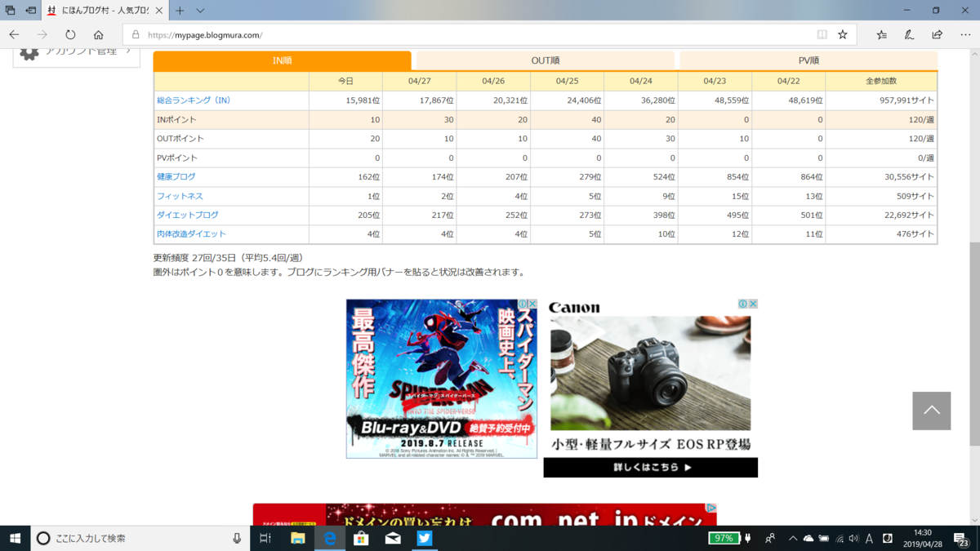Click the 全参加数 column header
The width and height of the screenshot is (980, 551).
pyautogui.click(x=881, y=81)
